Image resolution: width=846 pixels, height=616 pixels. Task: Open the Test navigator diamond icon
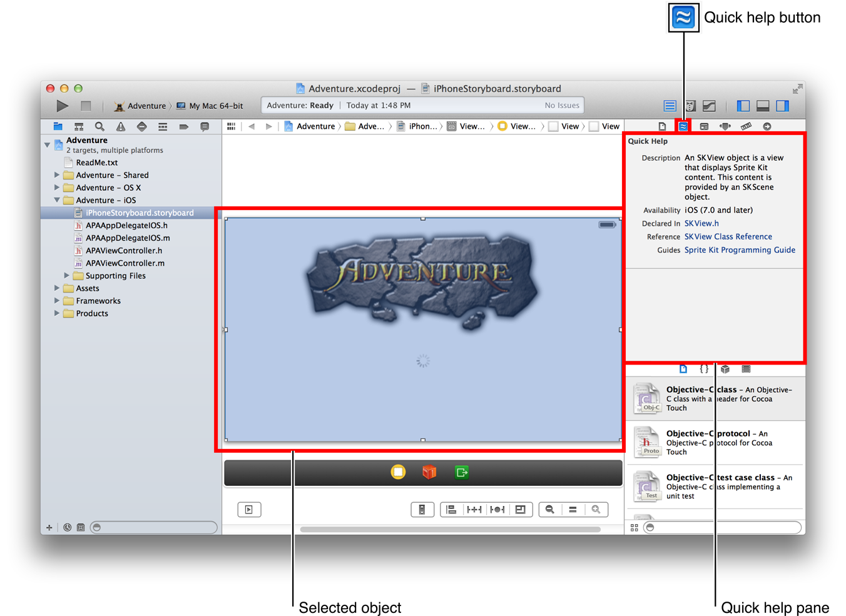pos(142,126)
